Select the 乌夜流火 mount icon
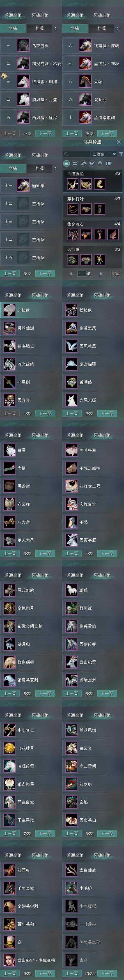The height and width of the screenshot is (980, 124). (23, 46)
